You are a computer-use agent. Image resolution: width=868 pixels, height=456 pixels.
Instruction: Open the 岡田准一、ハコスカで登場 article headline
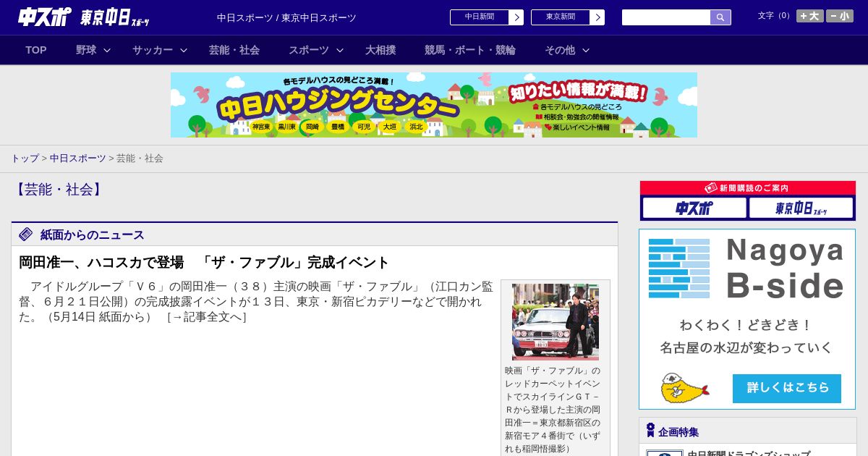204,262
